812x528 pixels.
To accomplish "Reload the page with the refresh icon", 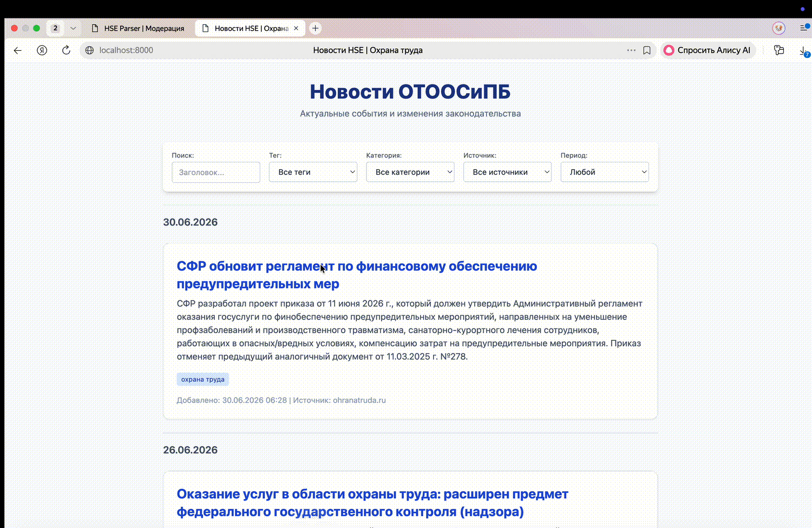I will tap(66, 50).
